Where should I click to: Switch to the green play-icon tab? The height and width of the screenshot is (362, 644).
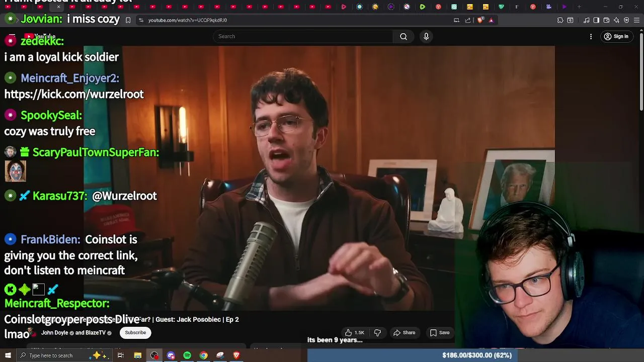click(423, 7)
